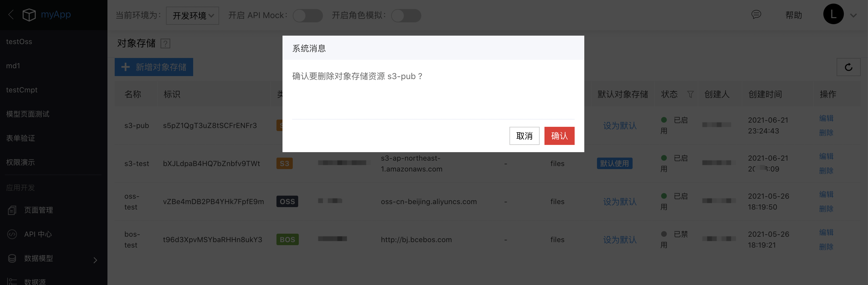Click 编辑 for the oss-test row
The image size is (868, 285).
(826, 194)
